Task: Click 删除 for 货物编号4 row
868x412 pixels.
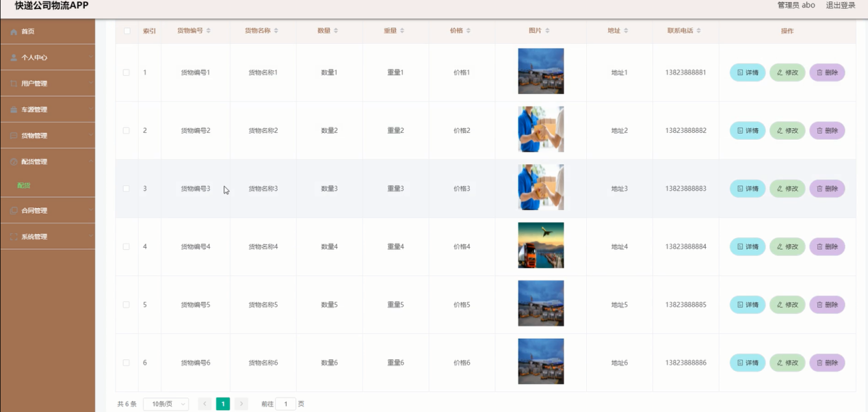Action: coord(827,246)
